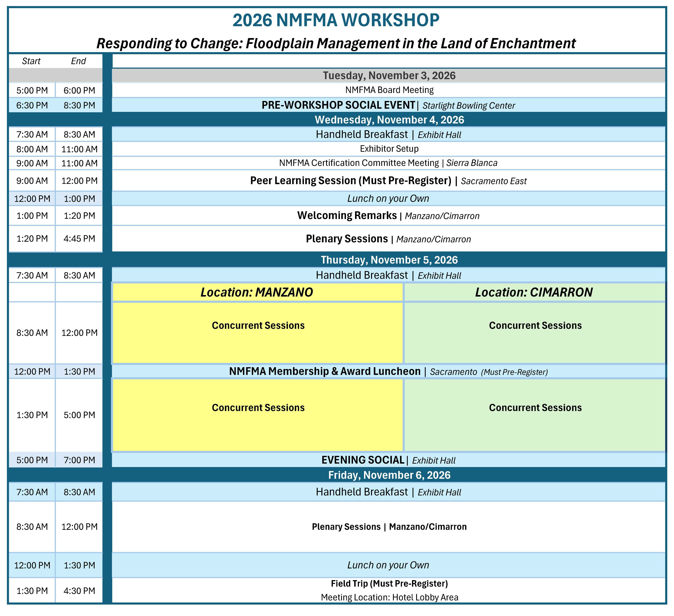The width and height of the screenshot is (674, 616).
Task: Click Friday, November 6, 2026 header
Action: [389, 475]
